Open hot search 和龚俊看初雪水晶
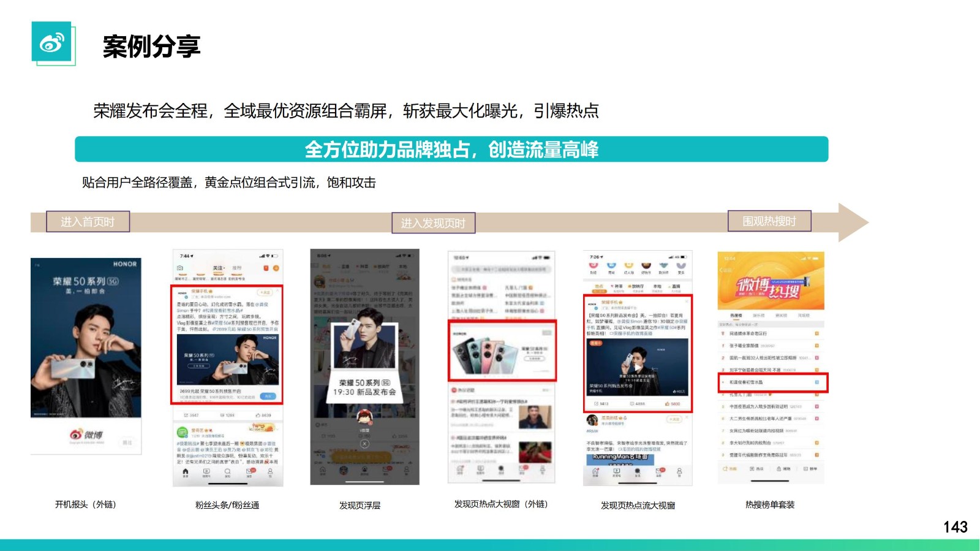980x551 pixels. pyautogui.click(x=773, y=382)
